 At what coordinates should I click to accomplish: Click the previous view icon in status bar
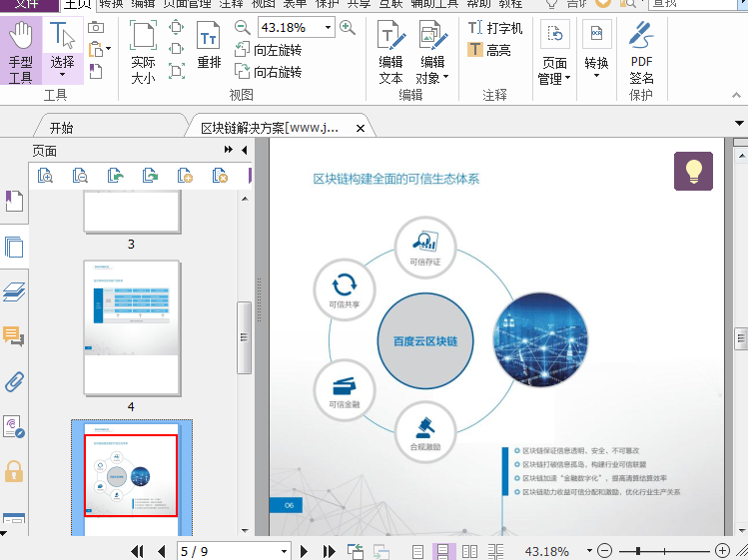356,551
